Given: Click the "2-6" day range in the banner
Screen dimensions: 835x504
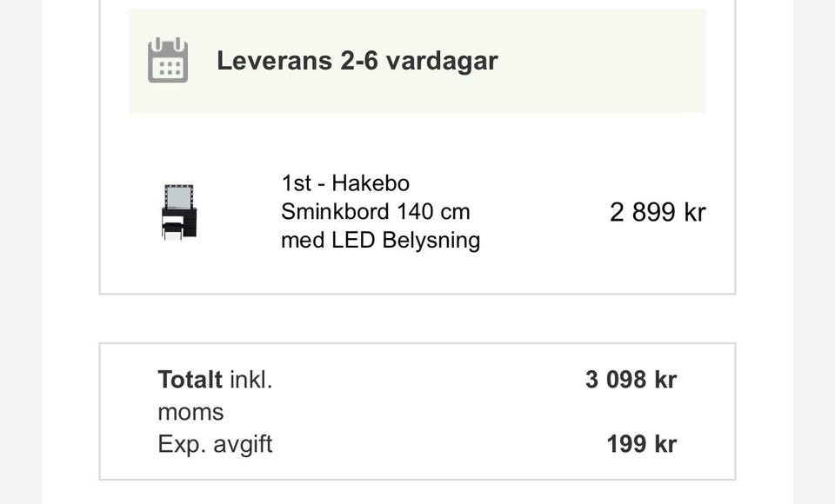Looking at the screenshot, I should 357,61.
